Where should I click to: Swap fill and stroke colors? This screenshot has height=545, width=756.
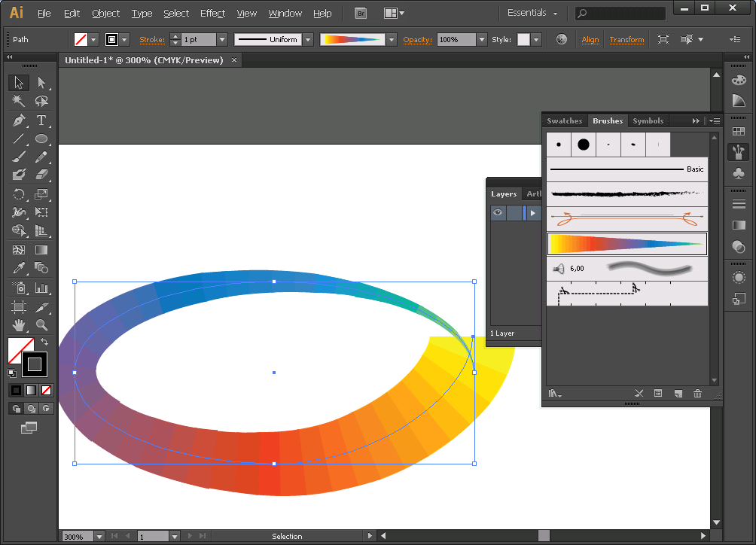[44, 342]
